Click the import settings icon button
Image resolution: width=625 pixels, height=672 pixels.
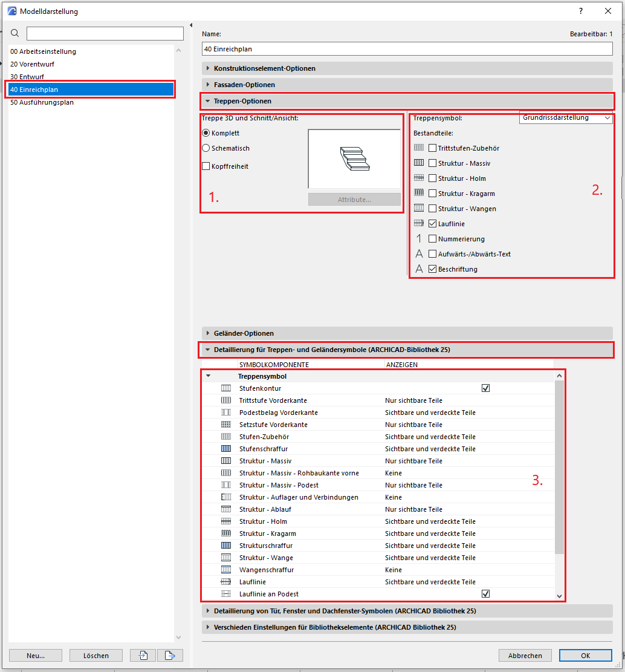tap(144, 655)
